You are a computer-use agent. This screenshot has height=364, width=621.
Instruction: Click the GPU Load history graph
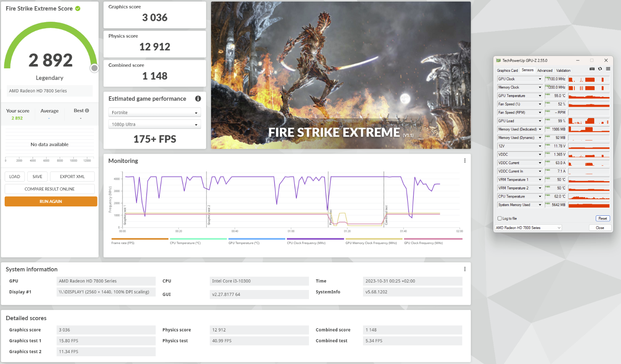tap(589, 121)
